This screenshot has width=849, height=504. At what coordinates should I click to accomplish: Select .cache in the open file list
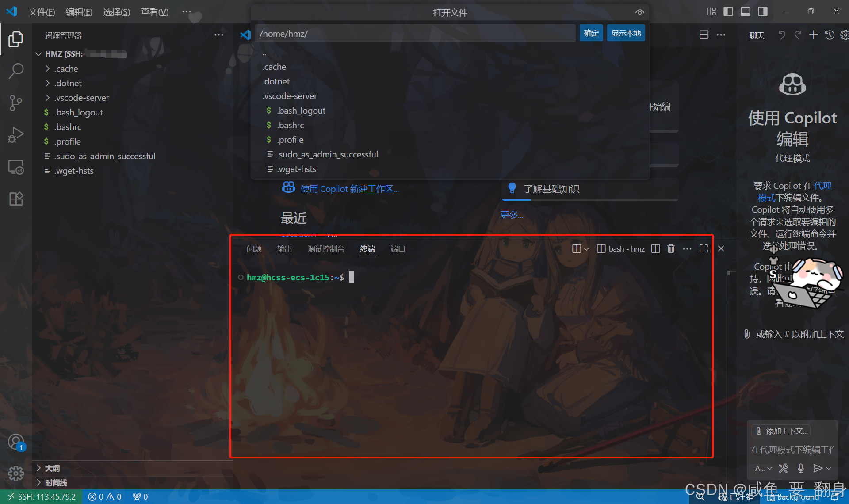[x=450, y=67]
